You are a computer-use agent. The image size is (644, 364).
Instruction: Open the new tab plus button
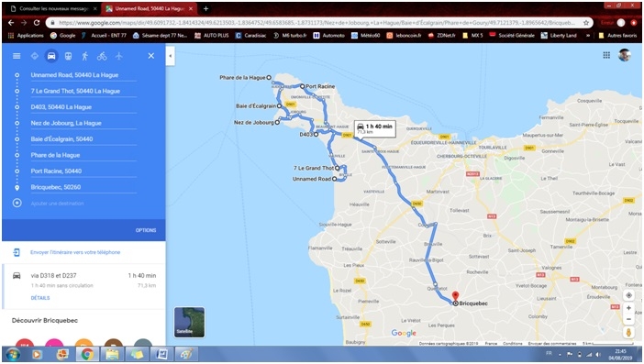click(205, 8)
